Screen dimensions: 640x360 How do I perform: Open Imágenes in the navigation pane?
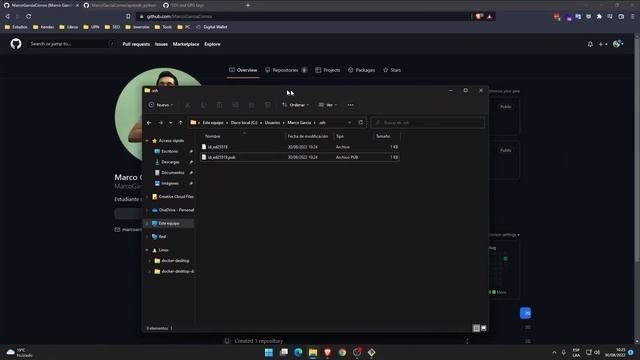(x=170, y=183)
